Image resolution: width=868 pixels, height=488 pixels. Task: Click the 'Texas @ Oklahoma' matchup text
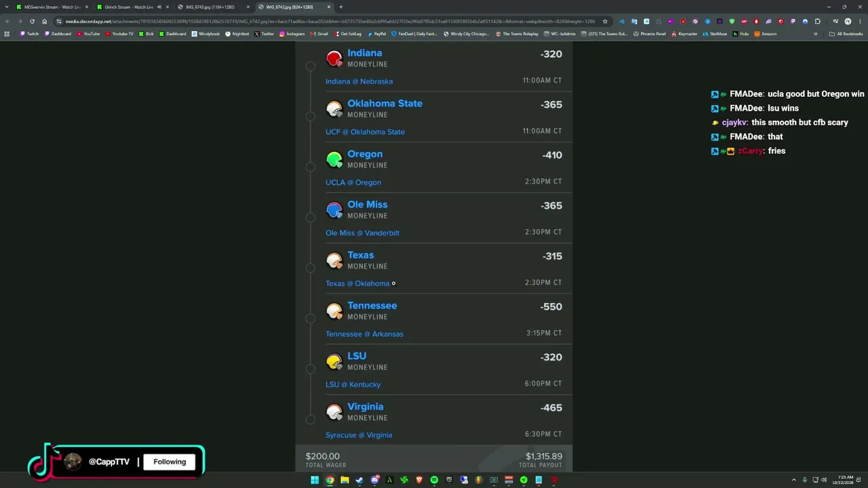click(357, 283)
